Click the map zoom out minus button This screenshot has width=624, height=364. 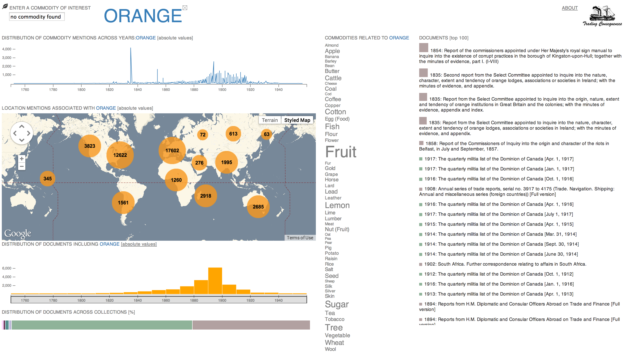click(x=22, y=166)
